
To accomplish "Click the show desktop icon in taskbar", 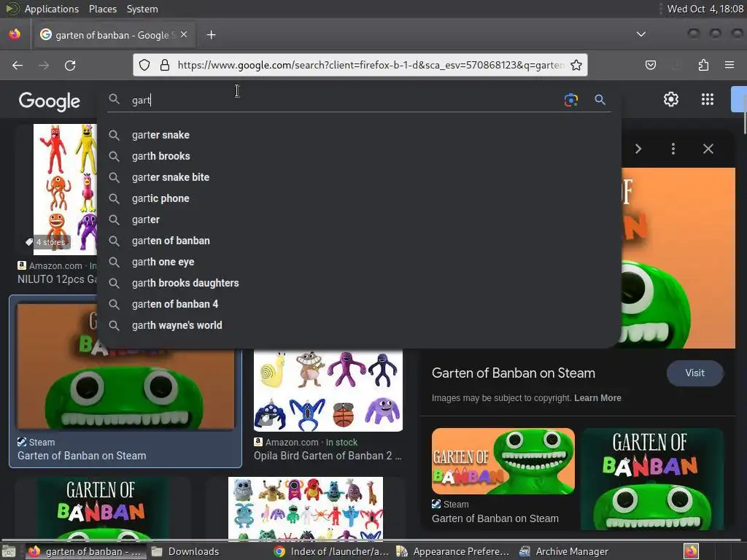I will tap(9, 552).
